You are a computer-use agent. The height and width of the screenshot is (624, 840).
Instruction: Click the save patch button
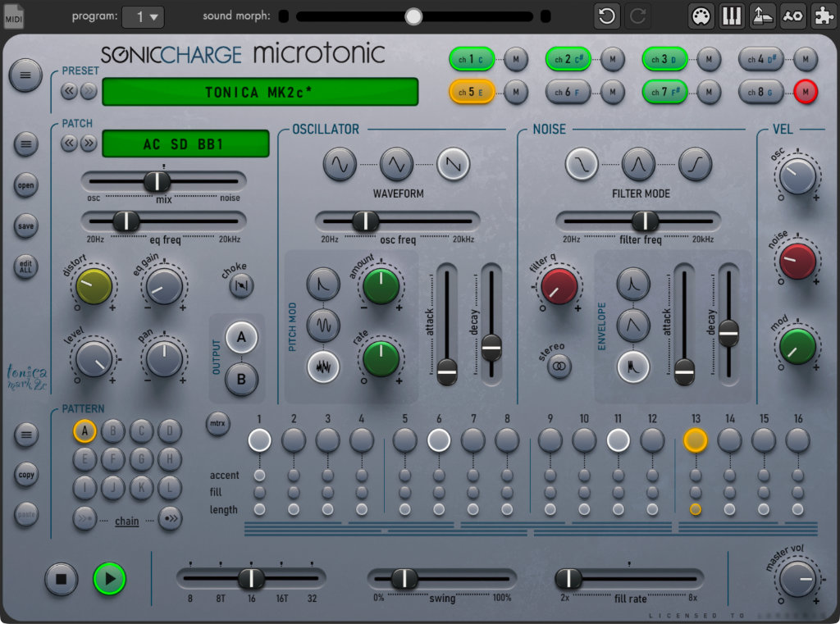25,226
